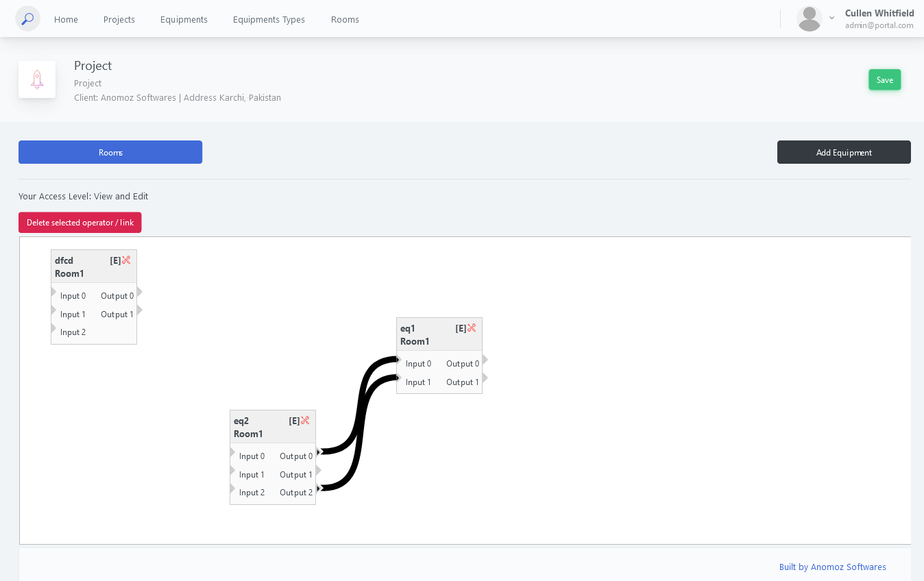Click the search magnifier icon in navbar

27,18
